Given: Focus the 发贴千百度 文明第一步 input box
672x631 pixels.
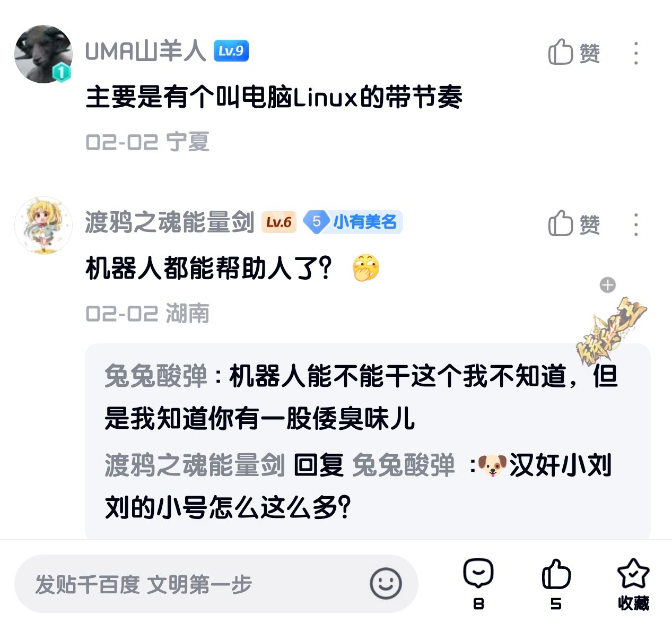Looking at the screenshot, I should point(216,584).
